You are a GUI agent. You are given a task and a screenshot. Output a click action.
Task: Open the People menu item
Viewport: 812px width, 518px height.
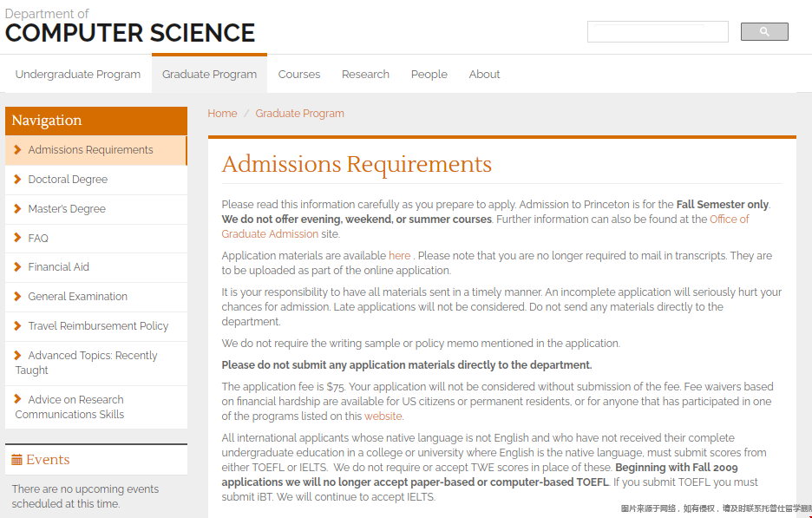(429, 75)
